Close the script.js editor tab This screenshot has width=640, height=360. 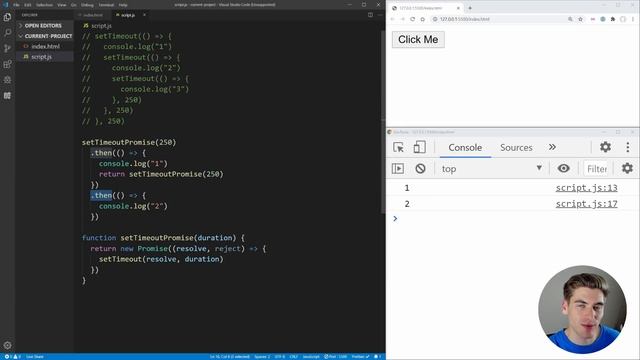tap(144, 15)
